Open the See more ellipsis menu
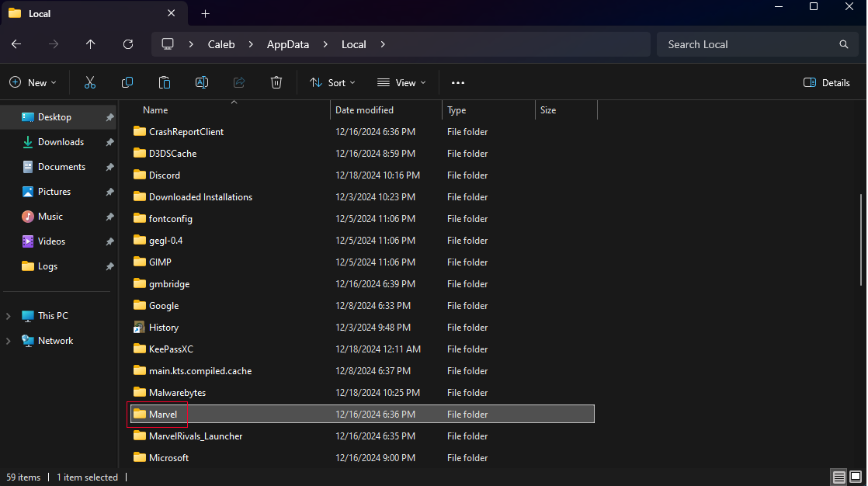This screenshot has height=486, width=868. [458, 82]
